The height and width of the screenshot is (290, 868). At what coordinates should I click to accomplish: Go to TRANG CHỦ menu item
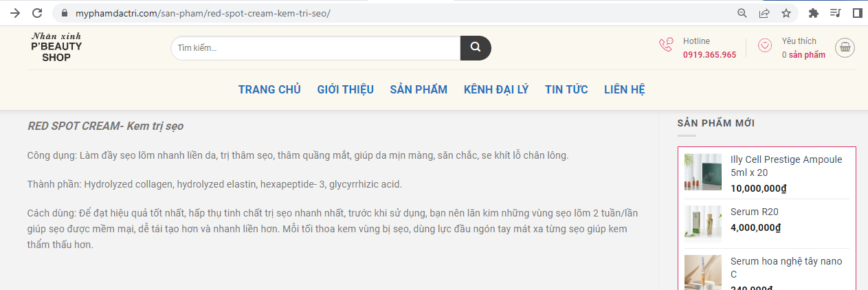point(269,89)
